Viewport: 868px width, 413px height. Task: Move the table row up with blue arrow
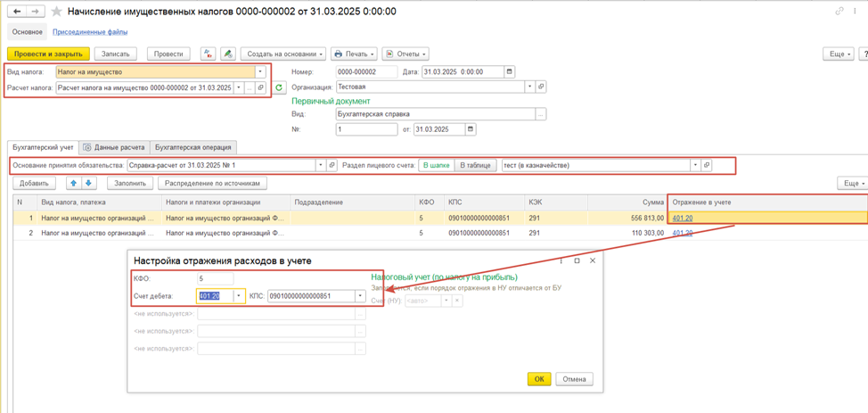click(x=74, y=182)
